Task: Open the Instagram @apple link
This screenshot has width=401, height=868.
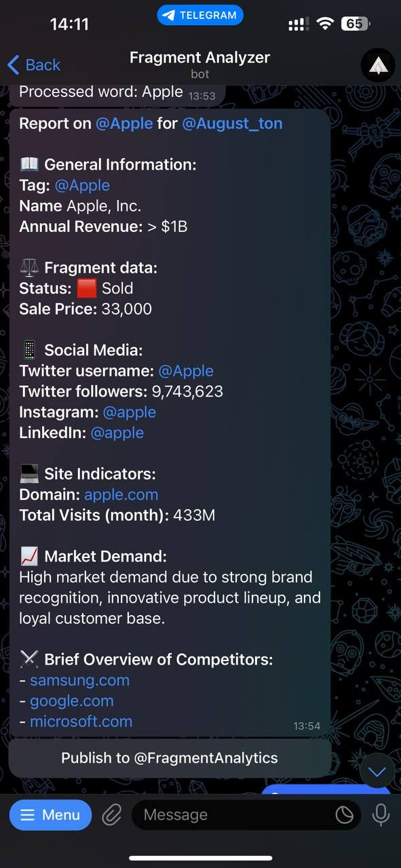Action: point(129,412)
